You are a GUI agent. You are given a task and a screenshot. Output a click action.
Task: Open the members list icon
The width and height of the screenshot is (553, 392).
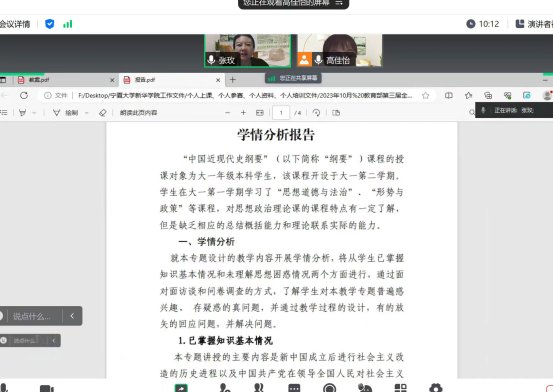[x=259, y=388]
